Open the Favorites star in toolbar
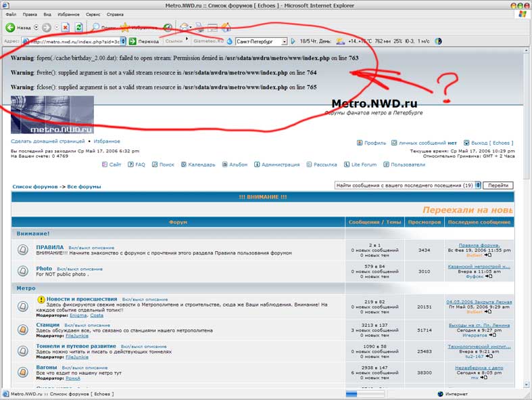Viewport: 532px width, 400px height. 125,28
